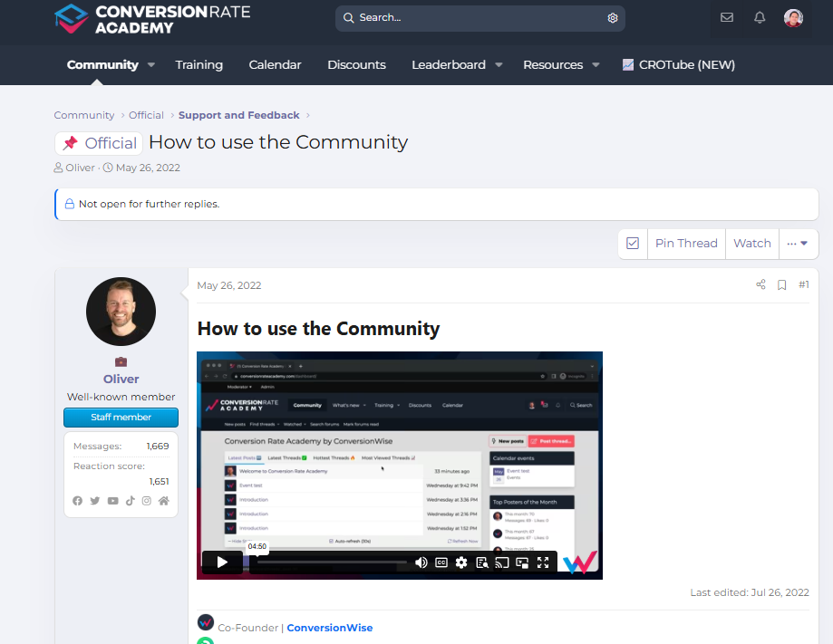
Task: Click the Watch button
Action: pos(752,243)
